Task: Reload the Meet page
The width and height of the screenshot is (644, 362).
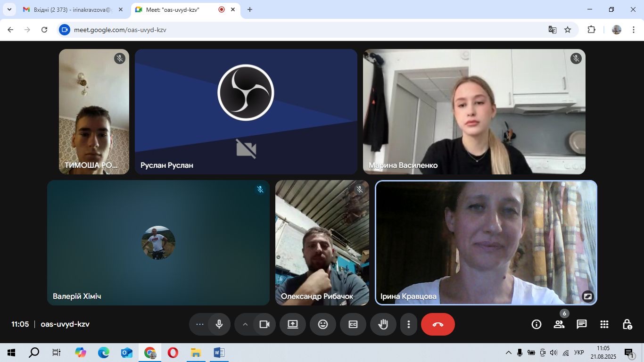Action: (x=44, y=30)
